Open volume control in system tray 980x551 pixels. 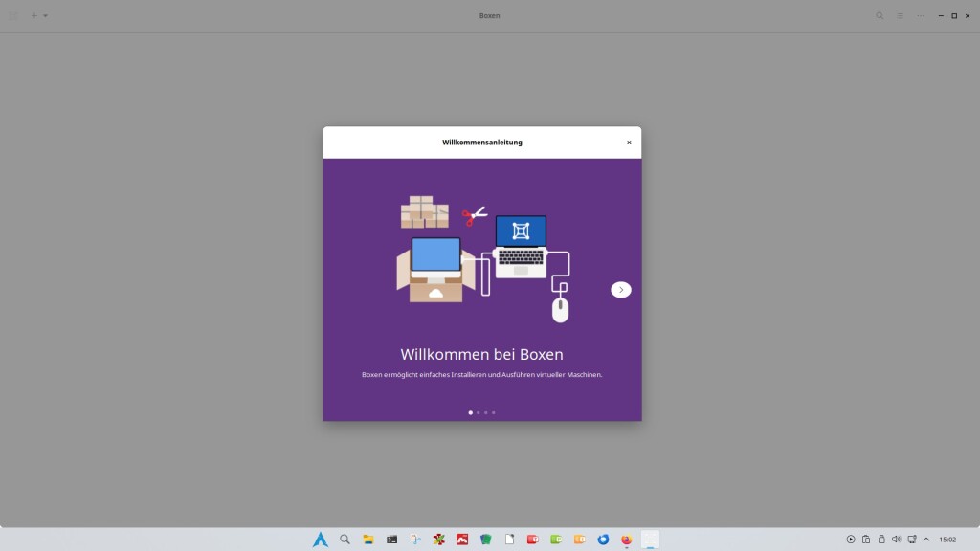(x=896, y=540)
